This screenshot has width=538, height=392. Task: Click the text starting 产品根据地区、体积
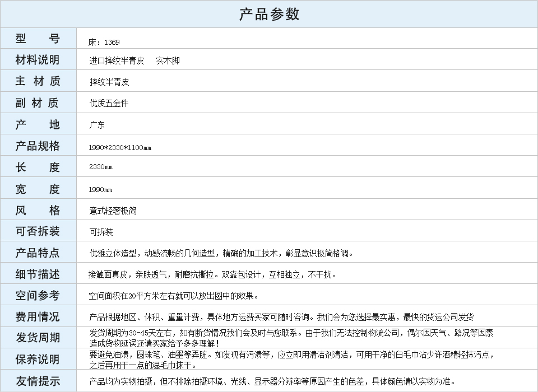point(281,317)
